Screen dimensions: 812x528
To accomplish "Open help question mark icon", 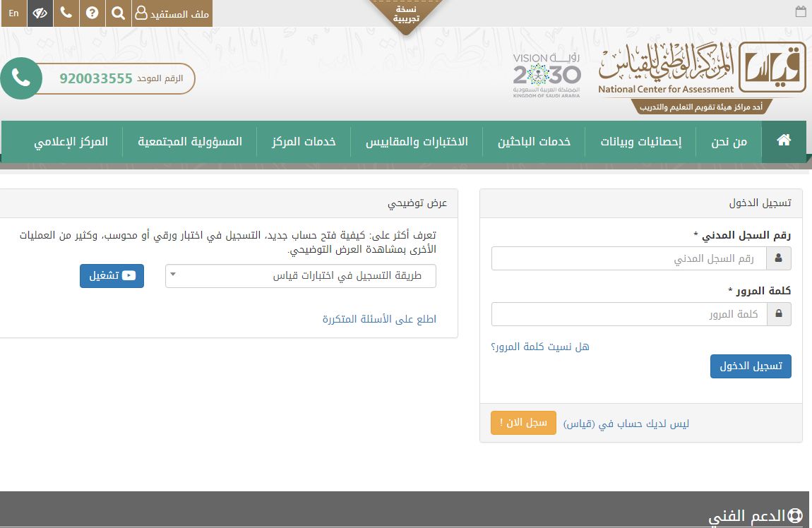I will pyautogui.click(x=92, y=13).
